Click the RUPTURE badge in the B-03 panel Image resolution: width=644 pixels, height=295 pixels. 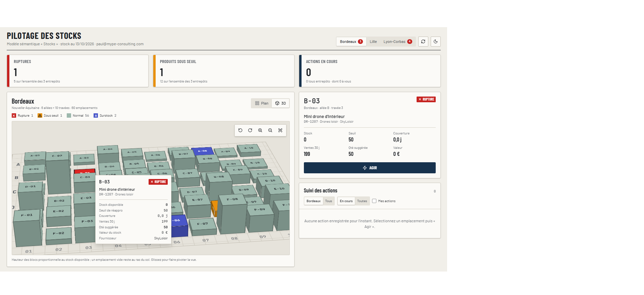pos(426,99)
